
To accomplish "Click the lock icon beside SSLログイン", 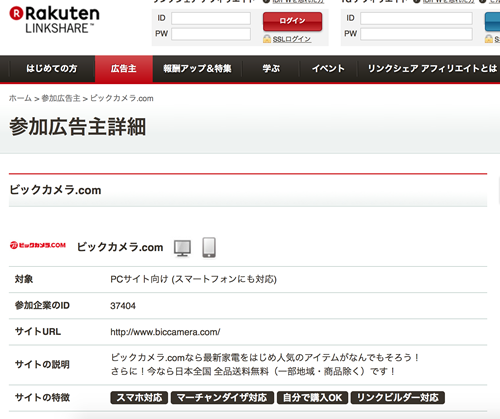I will point(267,39).
